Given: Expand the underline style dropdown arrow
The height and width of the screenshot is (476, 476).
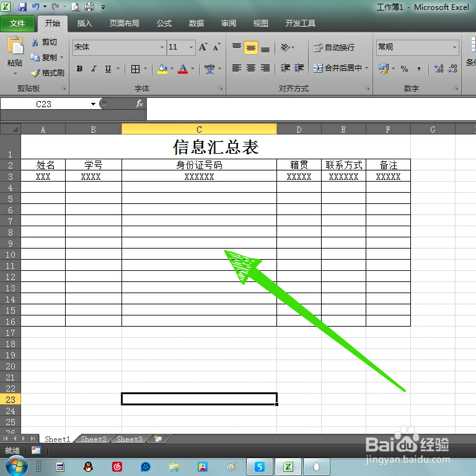Looking at the screenshot, I should (x=118, y=69).
